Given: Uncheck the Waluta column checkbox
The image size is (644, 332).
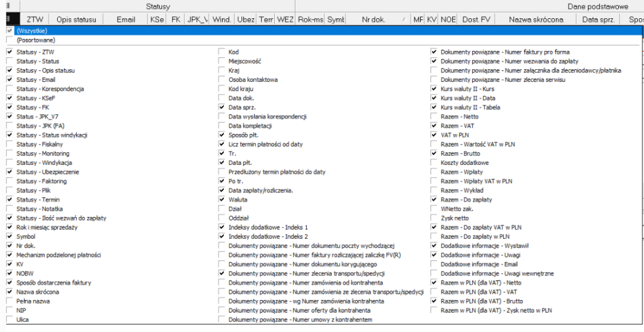Looking at the screenshot, I should coord(222,199).
